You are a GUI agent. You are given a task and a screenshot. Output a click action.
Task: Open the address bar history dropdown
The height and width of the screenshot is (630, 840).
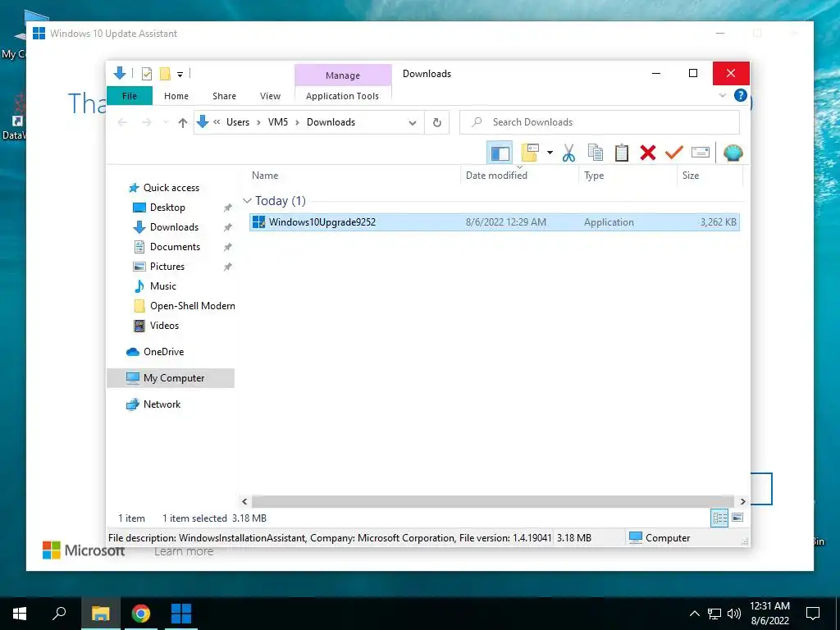[x=413, y=123]
